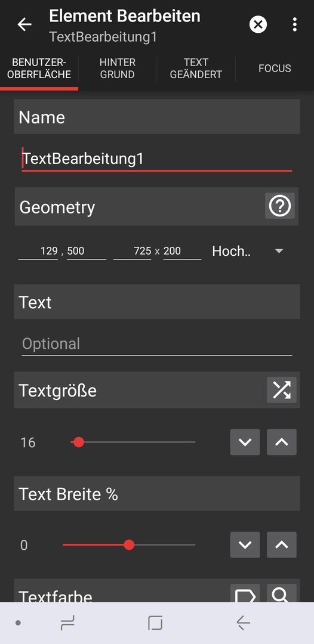Click the Text Breite % slider handle
Viewport: 314px width, 644px height.
click(x=129, y=544)
